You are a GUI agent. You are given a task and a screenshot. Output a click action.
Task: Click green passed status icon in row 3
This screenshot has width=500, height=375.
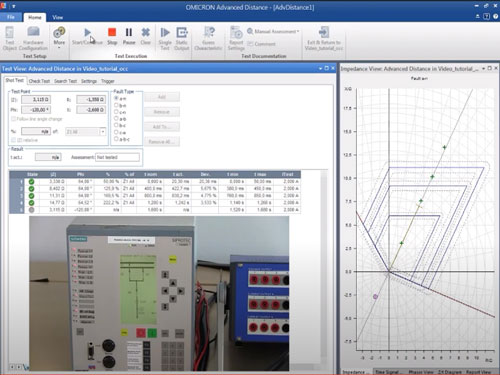(x=31, y=196)
